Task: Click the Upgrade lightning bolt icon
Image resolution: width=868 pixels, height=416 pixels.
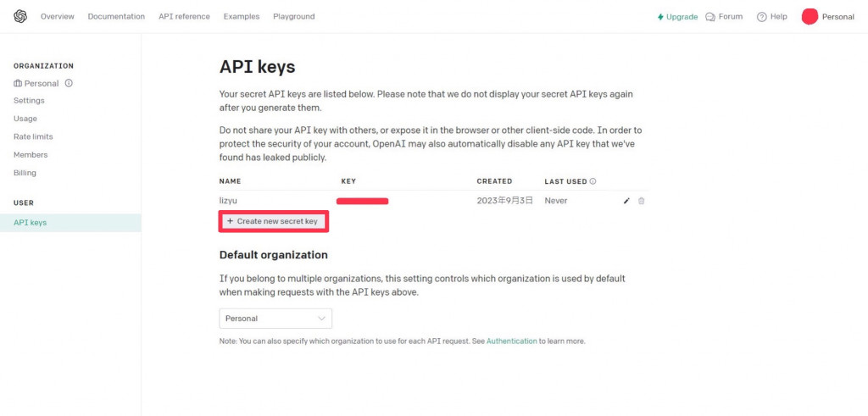Action: tap(660, 17)
